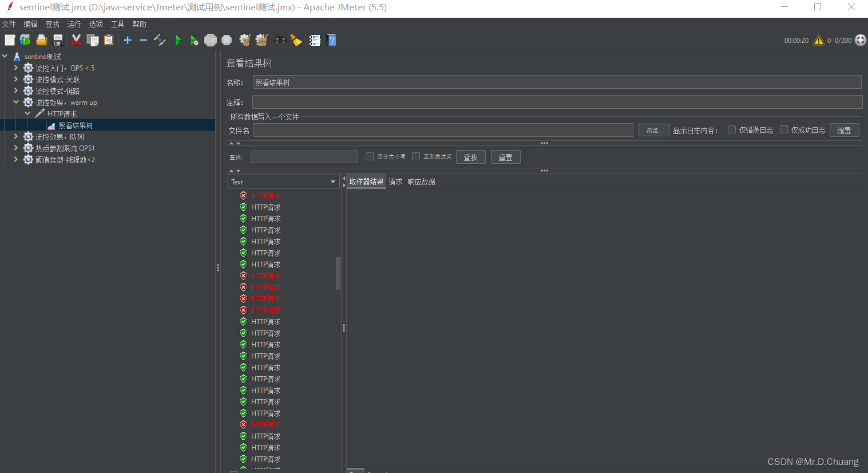The height and width of the screenshot is (473, 868).
Task: Open the 工具 menu
Action: (118, 24)
